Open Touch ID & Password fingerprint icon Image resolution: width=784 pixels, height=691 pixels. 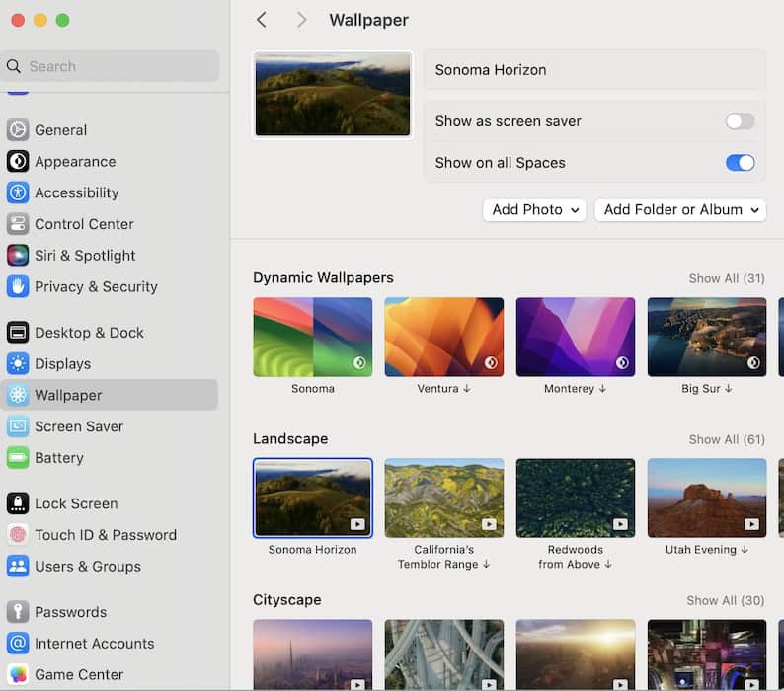coord(18,534)
